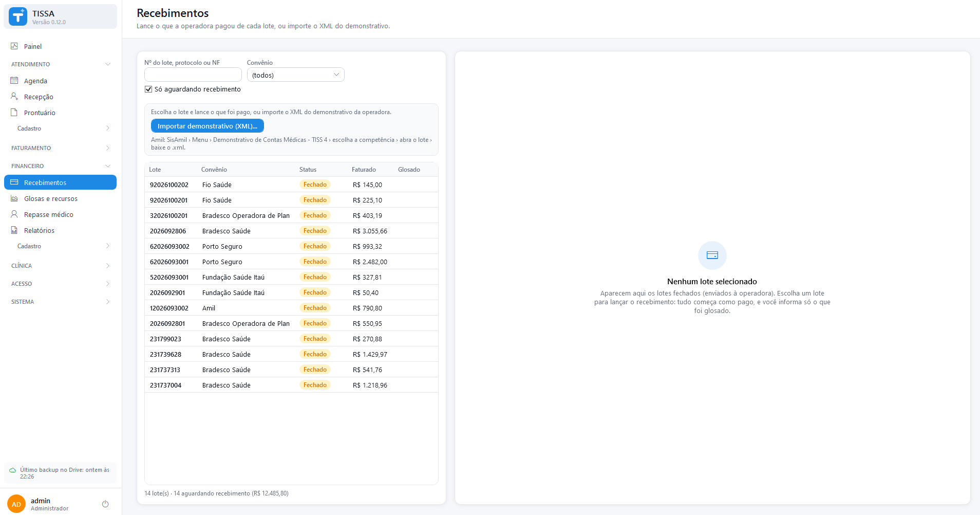This screenshot has height=515, width=980.
Task: Click Importar demonstrativo (XML) button
Action: pos(208,126)
